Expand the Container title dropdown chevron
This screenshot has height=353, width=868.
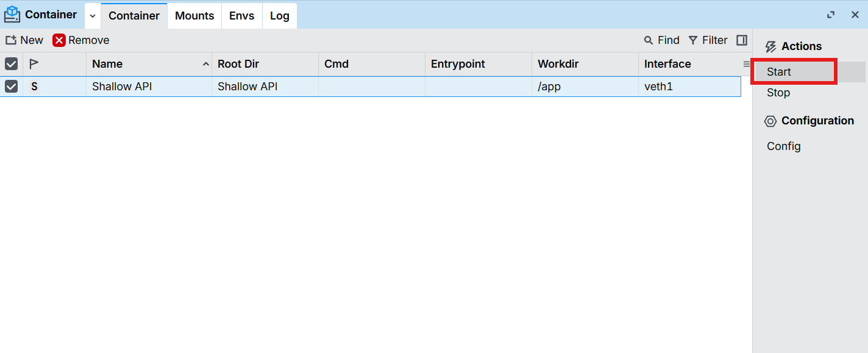click(93, 16)
